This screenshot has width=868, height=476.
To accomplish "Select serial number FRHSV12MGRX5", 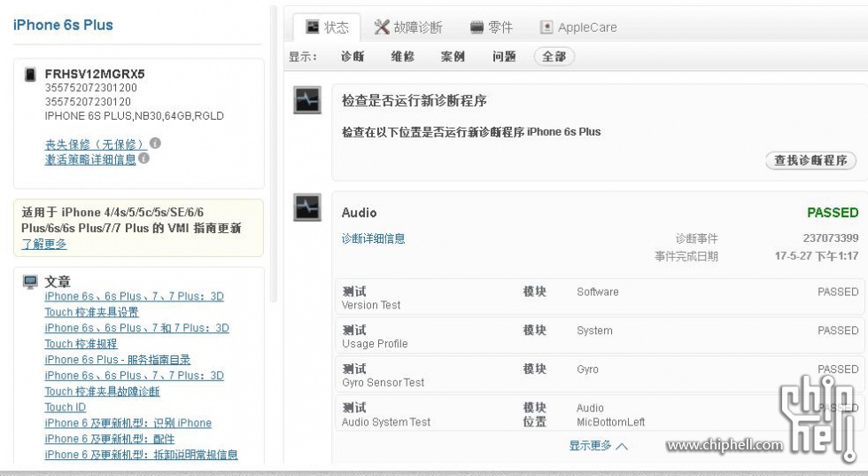I will (95, 74).
